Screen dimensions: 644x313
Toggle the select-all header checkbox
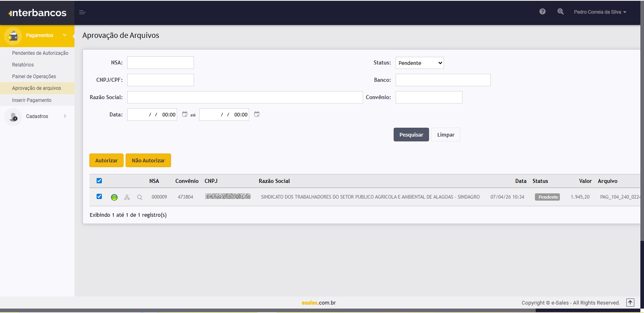99,181
